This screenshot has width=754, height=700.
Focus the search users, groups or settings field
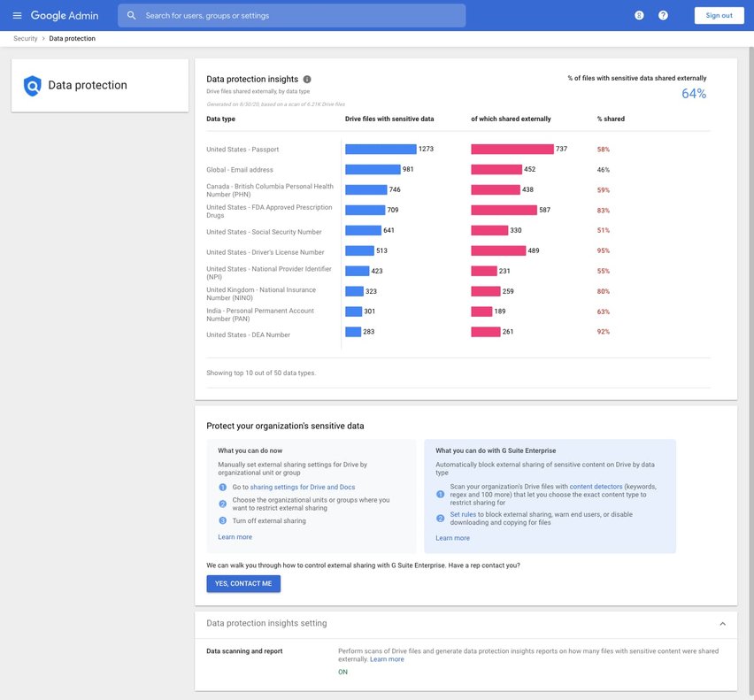tap(291, 15)
